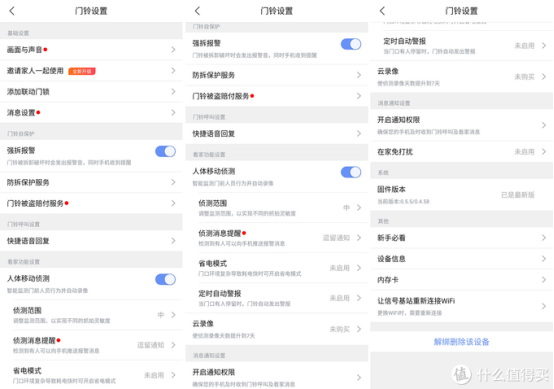Open 新手必看 row arrow

544,238
